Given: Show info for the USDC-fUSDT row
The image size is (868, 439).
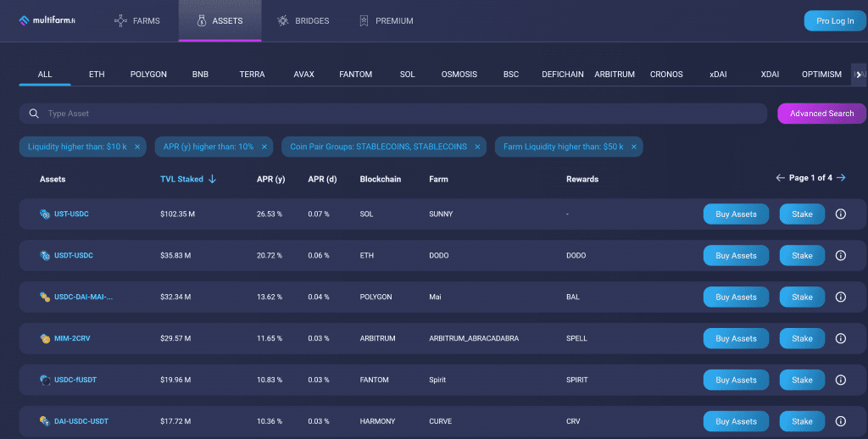Looking at the screenshot, I should tap(840, 381).
